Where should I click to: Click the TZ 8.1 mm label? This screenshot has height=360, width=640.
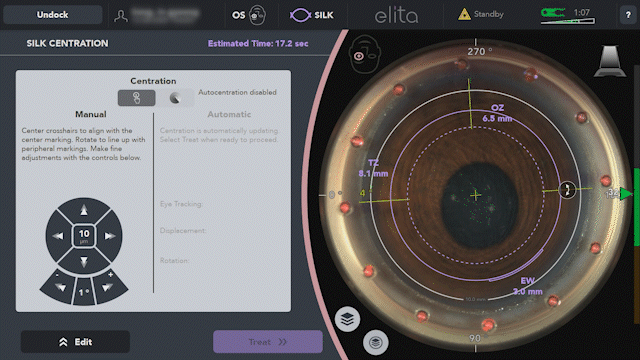pyautogui.click(x=373, y=168)
